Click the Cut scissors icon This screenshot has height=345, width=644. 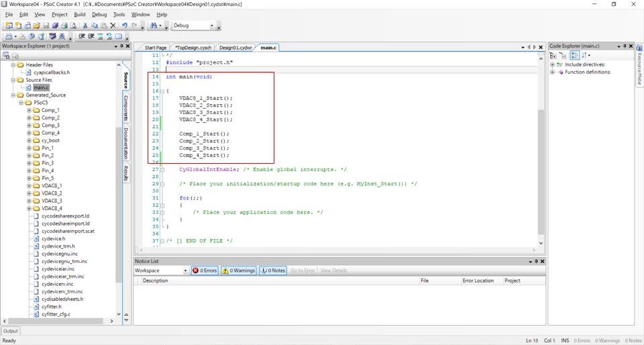pos(85,26)
